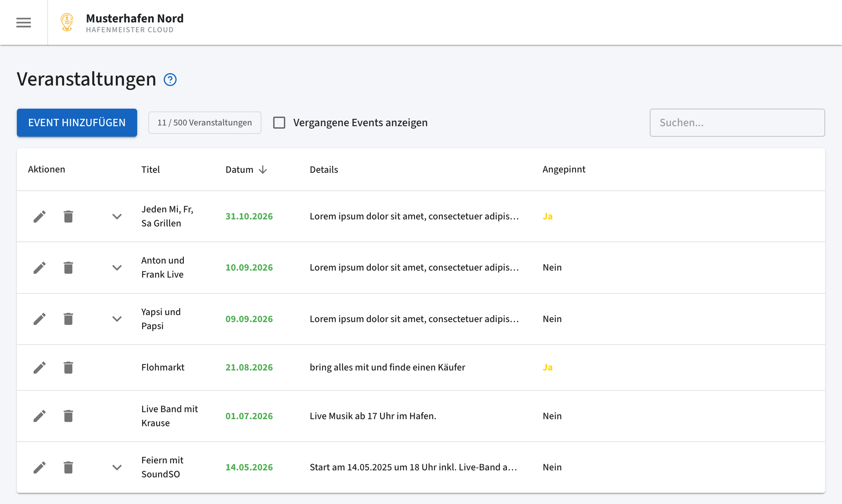842x504 pixels.
Task: Open the Veranstaltungen help icon
Action: tap(171, 80)
